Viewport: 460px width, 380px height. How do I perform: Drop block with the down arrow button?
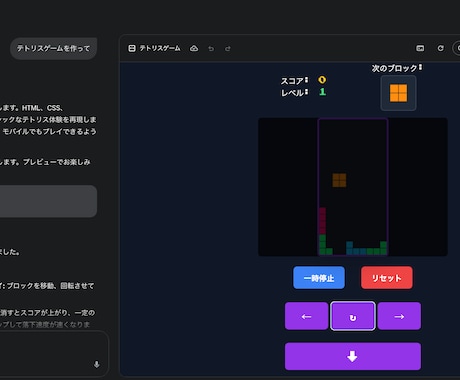click(353, 356)
